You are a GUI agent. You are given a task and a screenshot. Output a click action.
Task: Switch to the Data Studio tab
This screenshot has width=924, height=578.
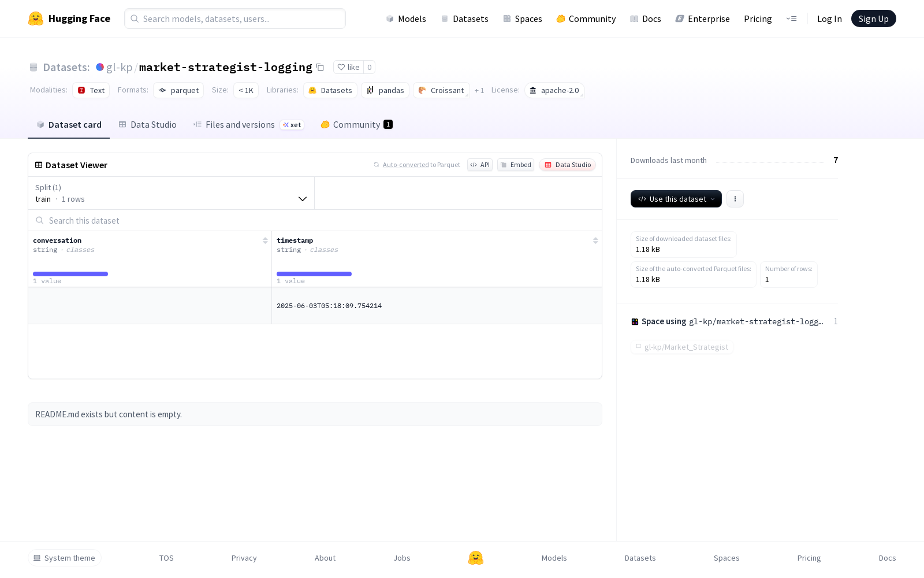click(x=148, y=125)
